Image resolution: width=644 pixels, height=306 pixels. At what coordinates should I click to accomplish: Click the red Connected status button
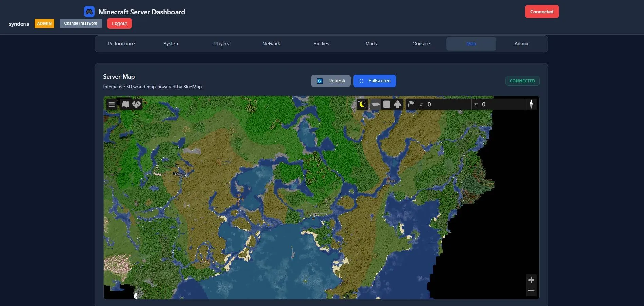542,12
